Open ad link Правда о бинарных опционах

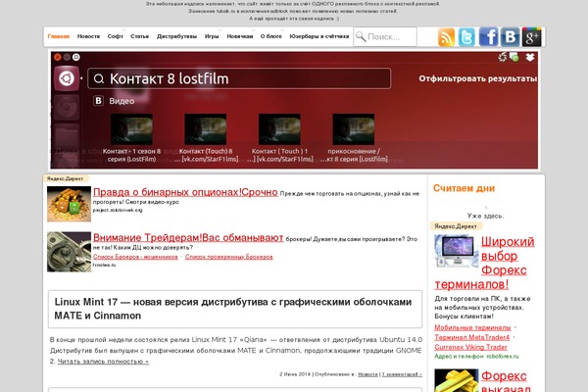[185, 192]
